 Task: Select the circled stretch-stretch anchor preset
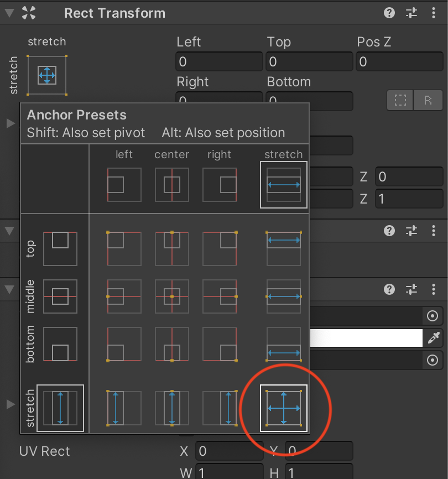(283, 408)
